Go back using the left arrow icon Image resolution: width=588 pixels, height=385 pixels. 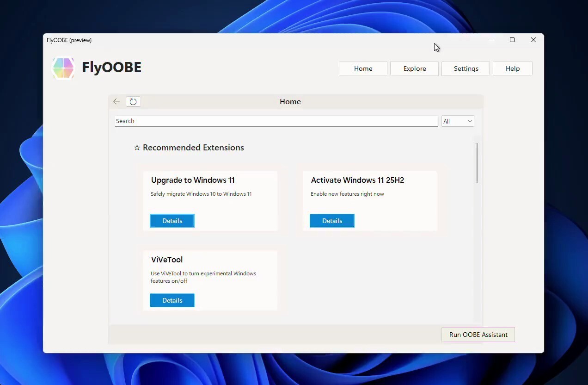(x=116, y=101)
